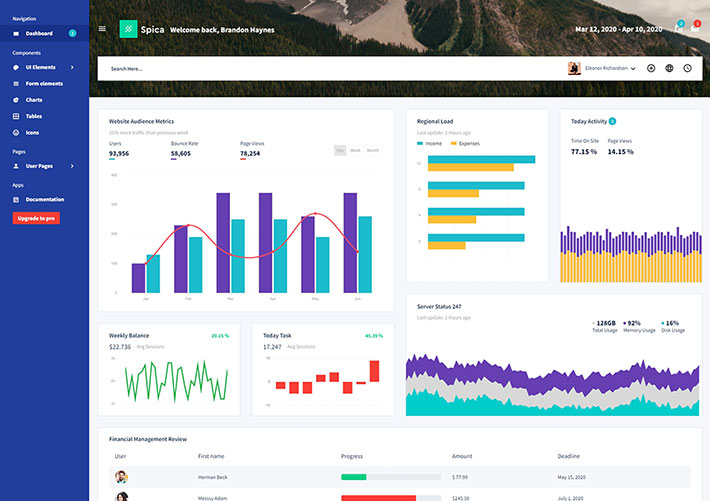Switch chart to Month view
This screenshot has height=501, width=710.
coord(372,150)
